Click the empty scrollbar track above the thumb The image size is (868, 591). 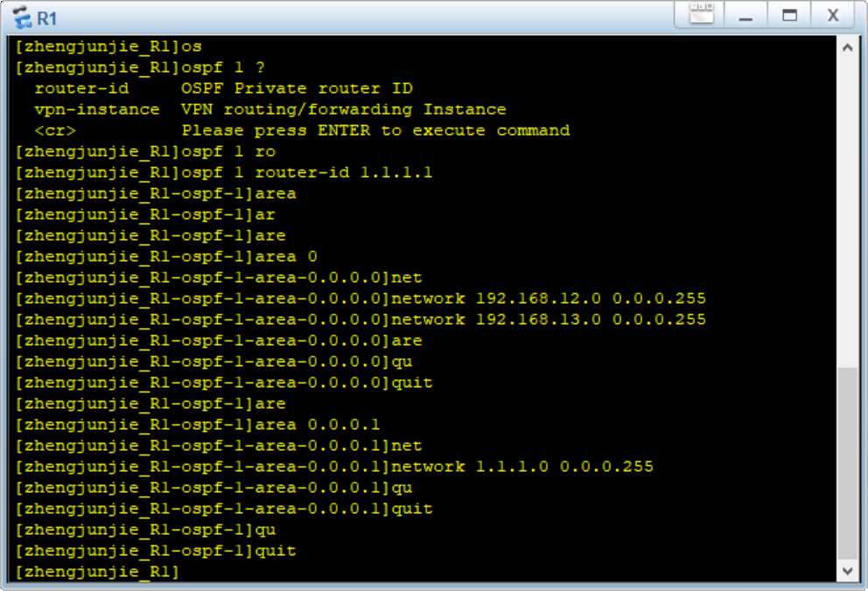pos(846,210)
